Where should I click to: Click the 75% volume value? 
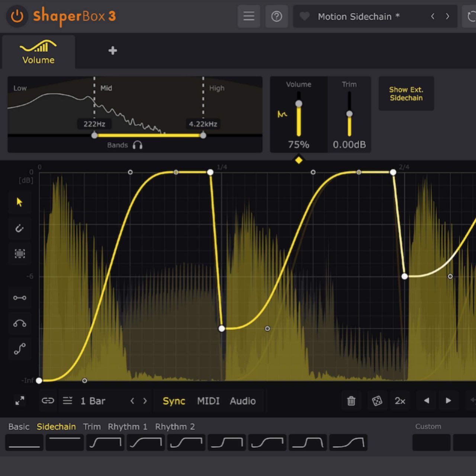pos(299,145)
